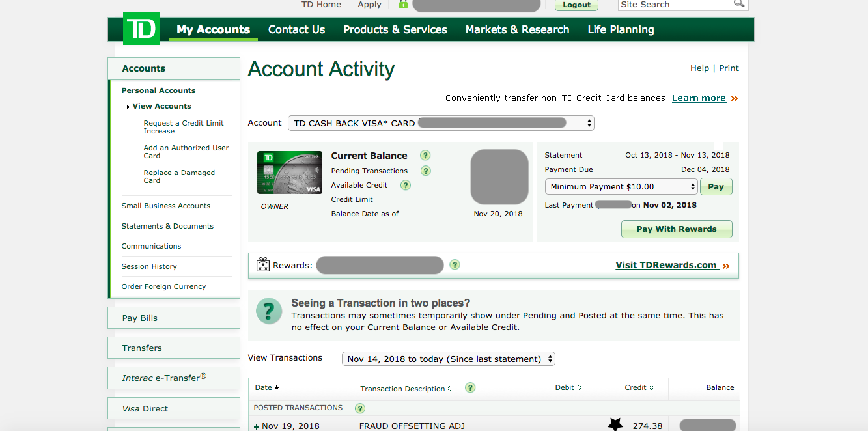Click help icon next to Posted Transactions
Viewport: 868px width, 431px height.
(359, 408)
